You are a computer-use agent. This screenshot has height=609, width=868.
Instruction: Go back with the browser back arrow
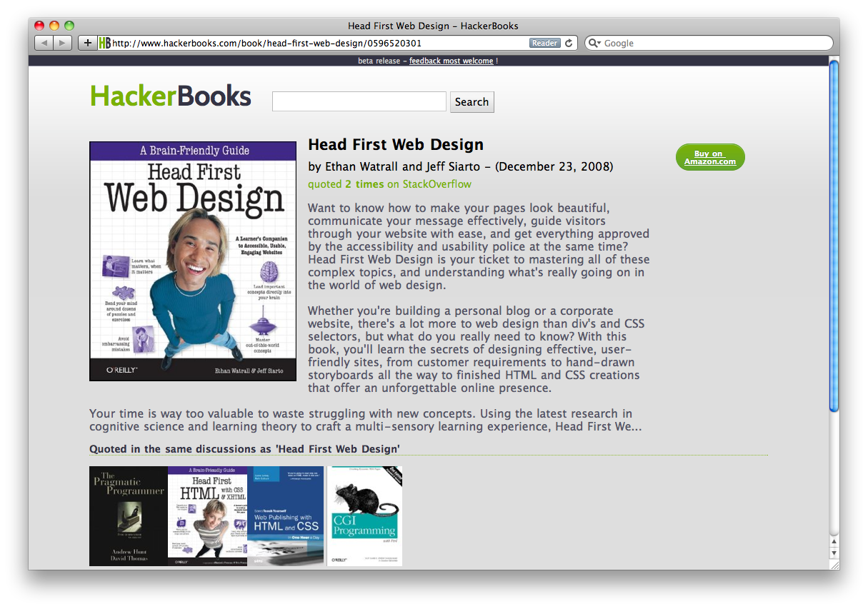click(x=44, y=43)
